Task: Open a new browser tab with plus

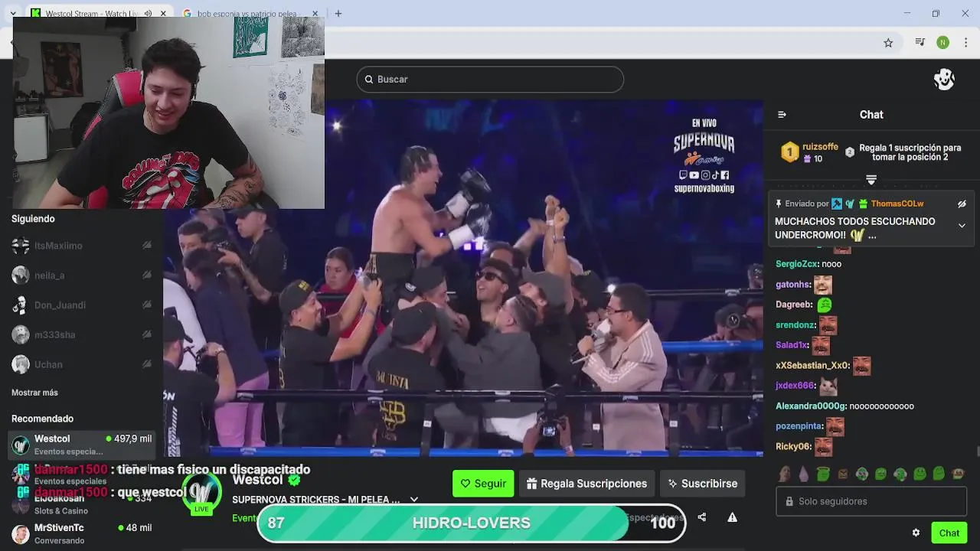Action: coord(338,13)
